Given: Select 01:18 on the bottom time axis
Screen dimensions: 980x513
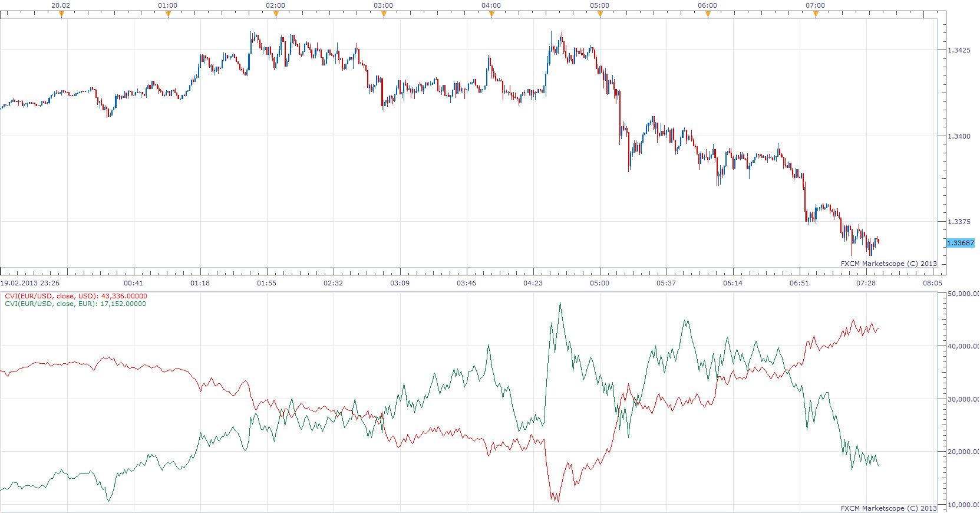Looking at the screenshot, I should click(200, 283).
